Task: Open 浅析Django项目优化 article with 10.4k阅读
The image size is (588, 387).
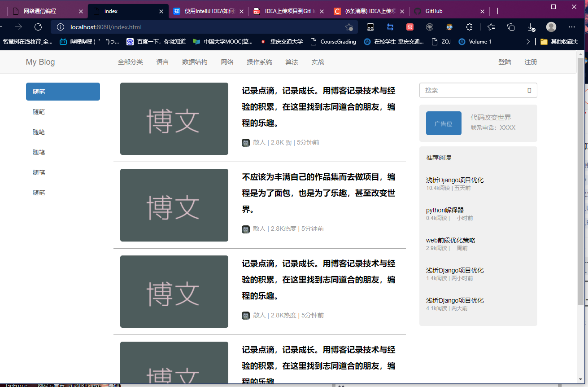Action: [455, 180]
